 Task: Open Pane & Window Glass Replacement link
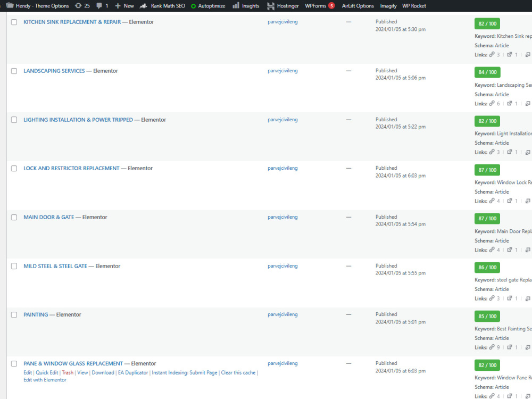73,363
